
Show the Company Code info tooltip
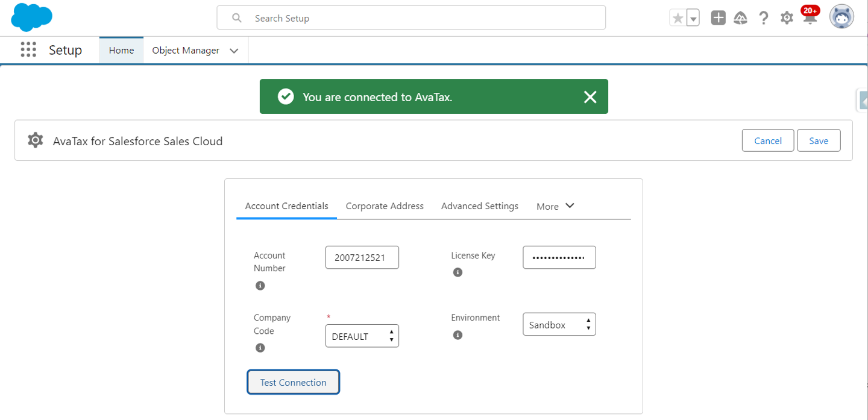[260, 348]
